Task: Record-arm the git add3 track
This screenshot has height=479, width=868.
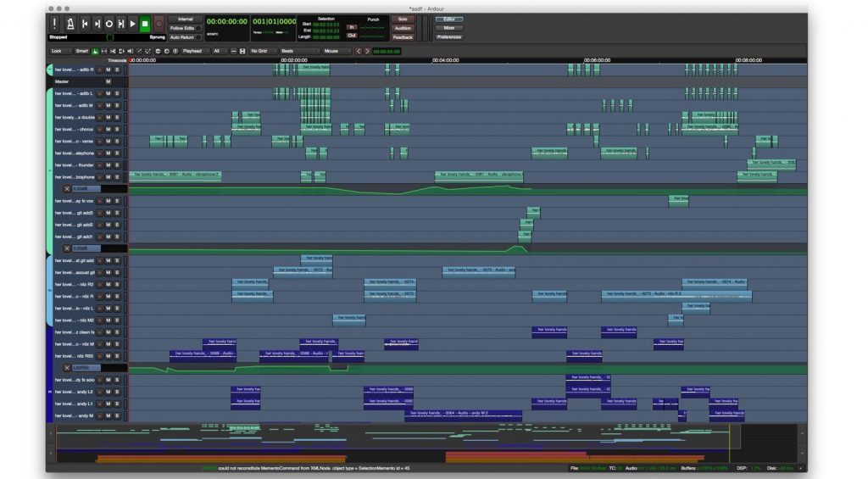Action: point(100,213)
